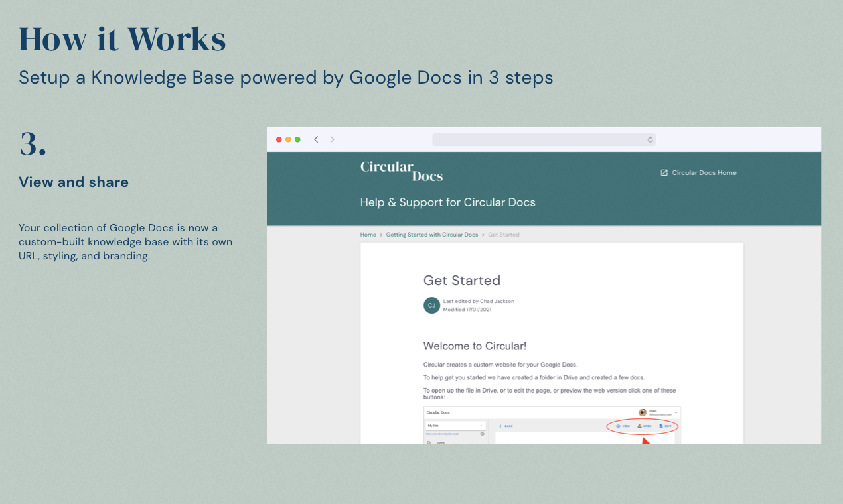Go to Home in the breadcrumb

pyautogui.click(x=368, y=235)
